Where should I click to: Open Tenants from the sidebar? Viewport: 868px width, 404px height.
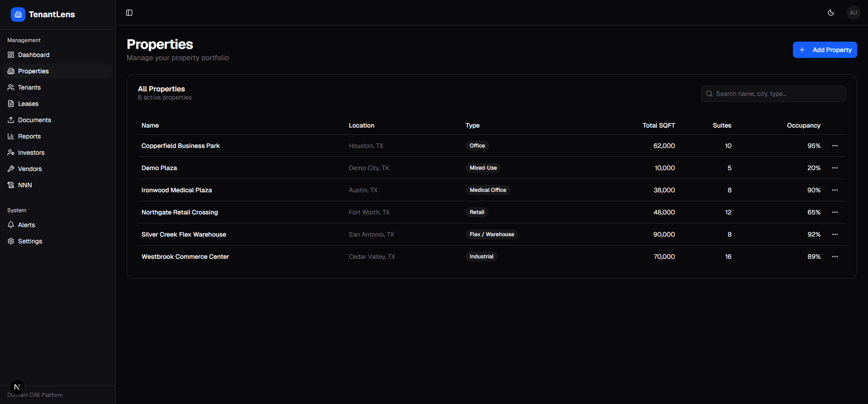pos(29,87)
